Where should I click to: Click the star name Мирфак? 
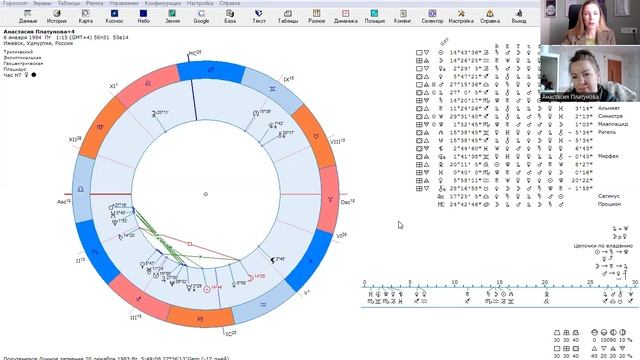click(x=608, y=156)
